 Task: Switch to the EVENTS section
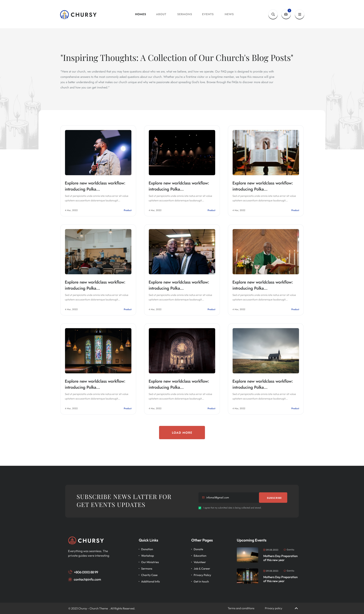tap(208, 14)
